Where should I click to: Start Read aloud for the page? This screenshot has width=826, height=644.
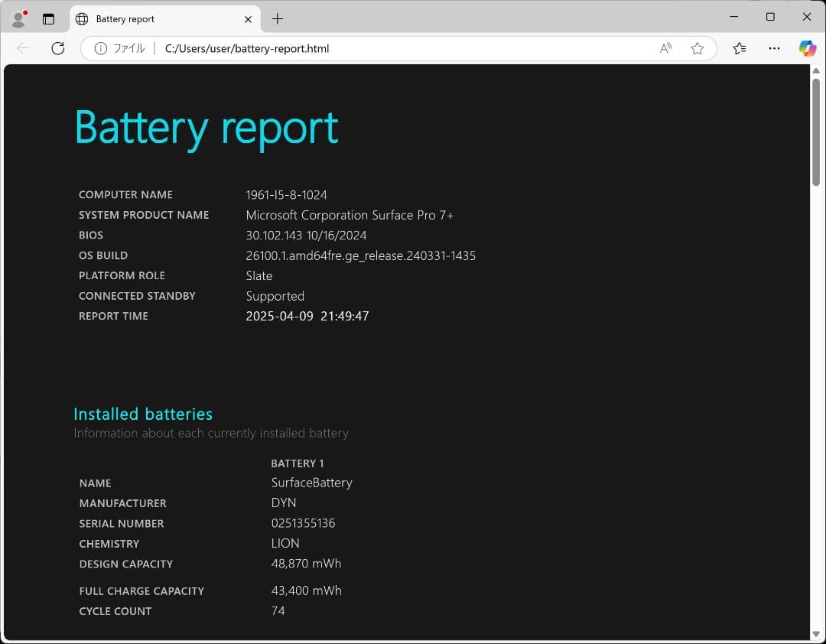[x=665, y=47]
